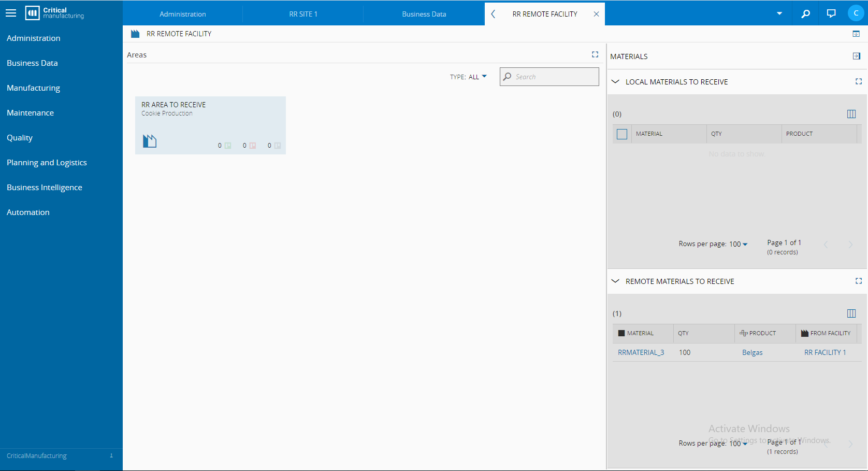Screen dimensions: 868x471
Task: Click the factory icon beside page title
Action: pos(135,34)
